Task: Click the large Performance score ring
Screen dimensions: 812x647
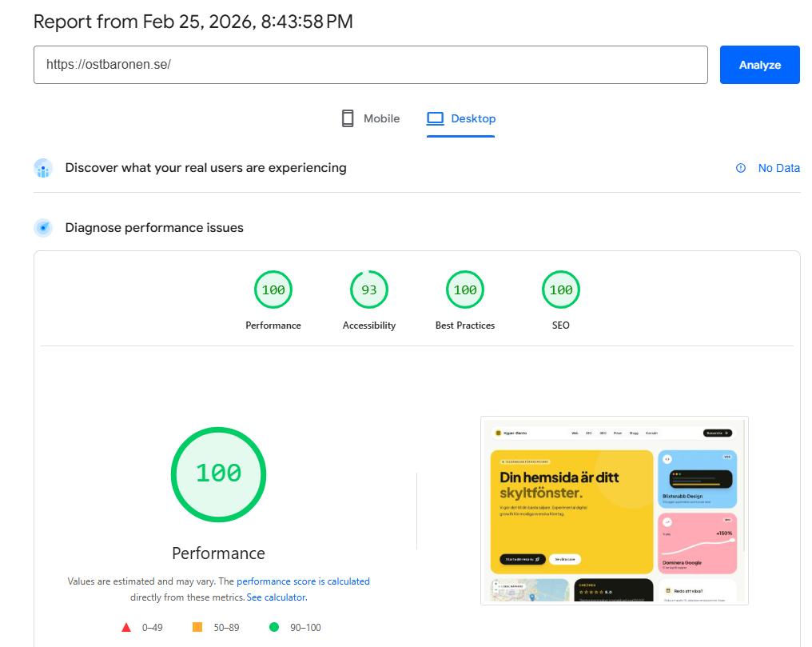Action: pyautogui.click(x=218, y=474)
